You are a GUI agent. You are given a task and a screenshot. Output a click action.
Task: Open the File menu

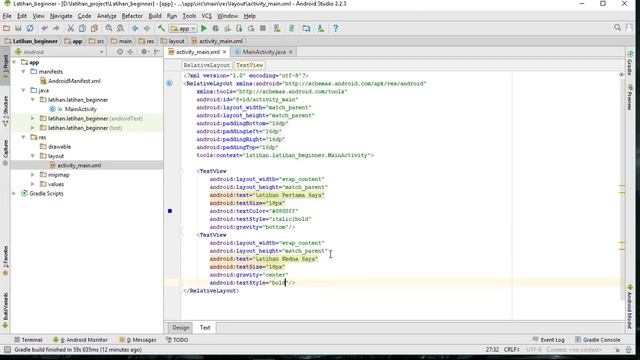point(7,16)
